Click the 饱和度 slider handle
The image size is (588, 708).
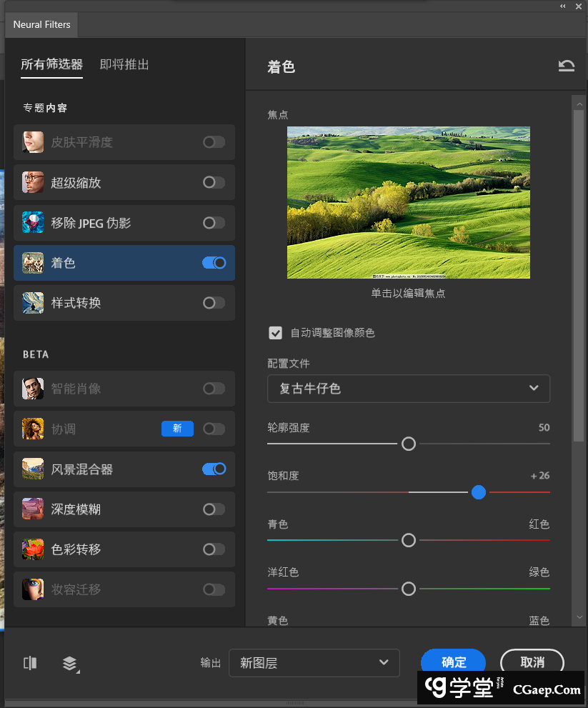479,492
